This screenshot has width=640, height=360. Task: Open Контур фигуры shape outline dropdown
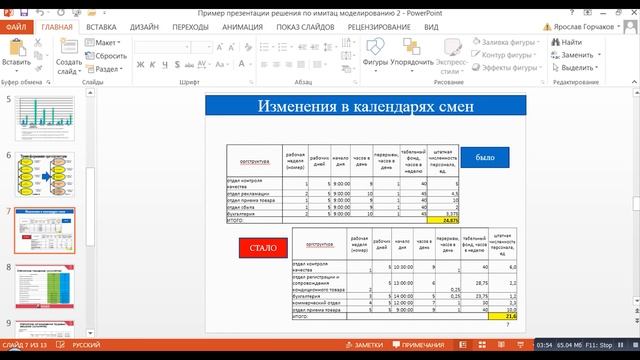coord(504,55)
